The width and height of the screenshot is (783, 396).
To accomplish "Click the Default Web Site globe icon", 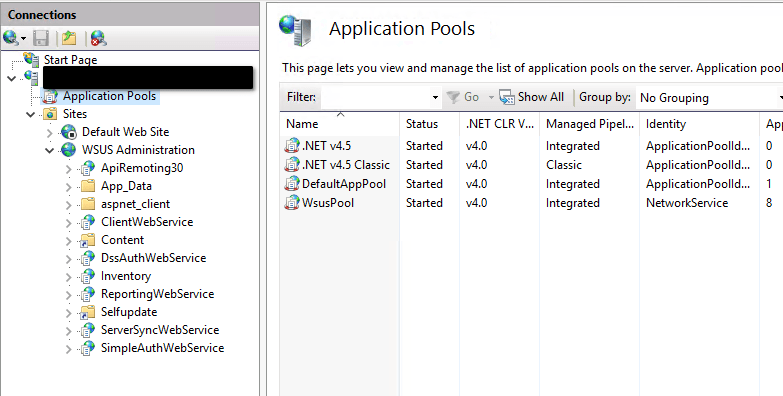I will 69,132.
